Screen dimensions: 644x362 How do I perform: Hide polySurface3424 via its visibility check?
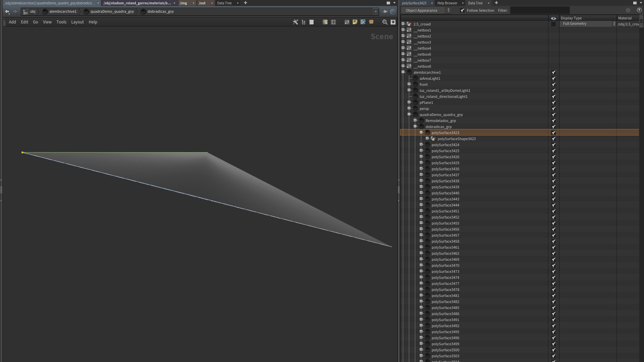pos(553,145)
